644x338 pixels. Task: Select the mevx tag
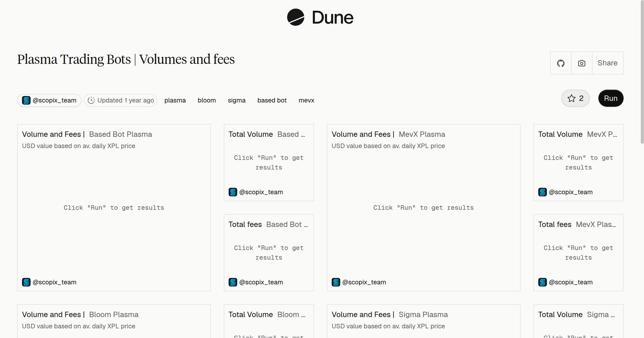tap(306, 100)
